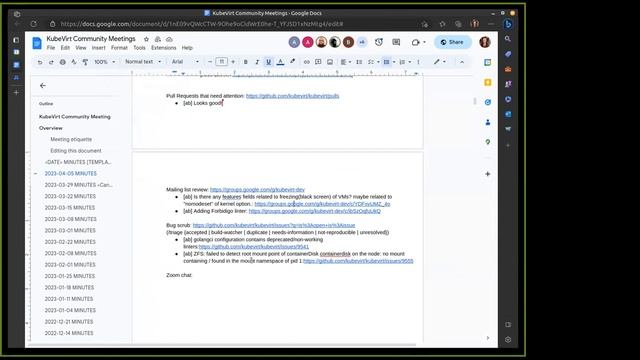Open the Help menu
This screenshot has width=640, height=360.
coord(187,48)
